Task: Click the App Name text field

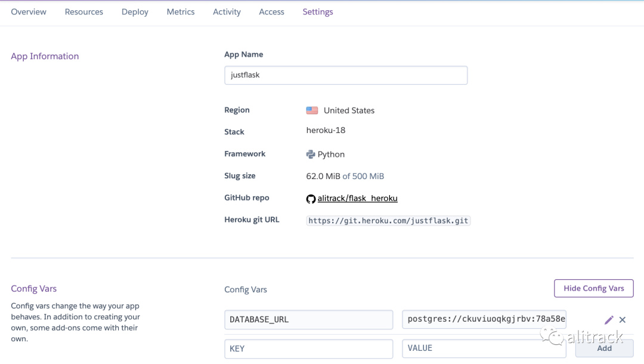Action: point(346,75)
